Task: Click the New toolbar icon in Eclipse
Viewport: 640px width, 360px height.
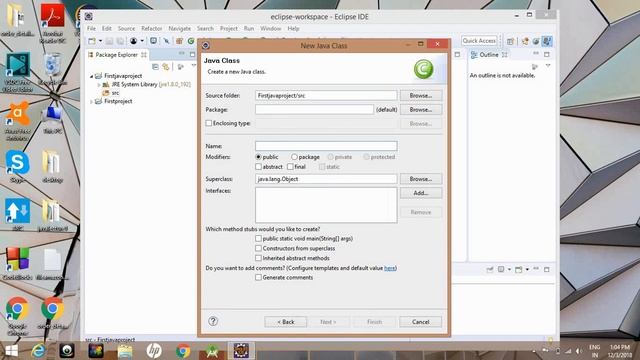Action: pos(92,41)
